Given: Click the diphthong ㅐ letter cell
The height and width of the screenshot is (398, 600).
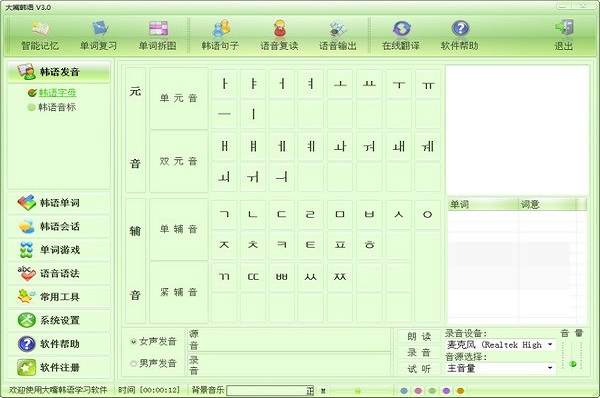Looking at the screenshot, I should [x=224, y=146].
